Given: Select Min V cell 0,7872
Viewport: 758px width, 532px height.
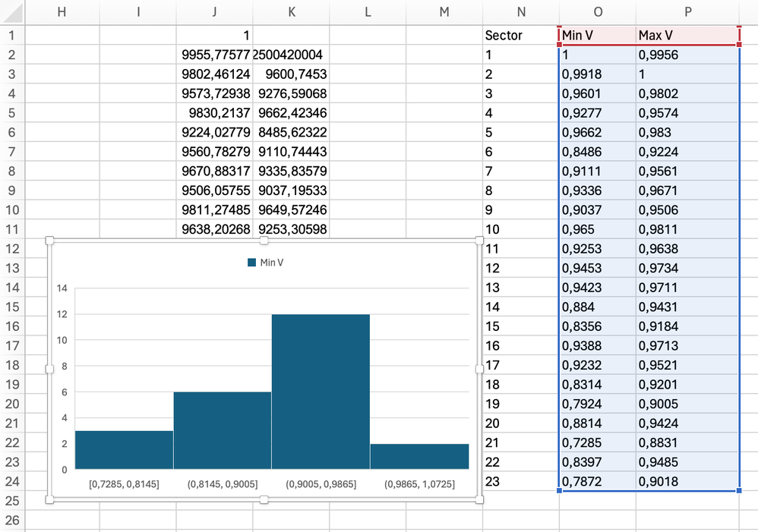Looking at the screenshot, I should coord(598,481).
